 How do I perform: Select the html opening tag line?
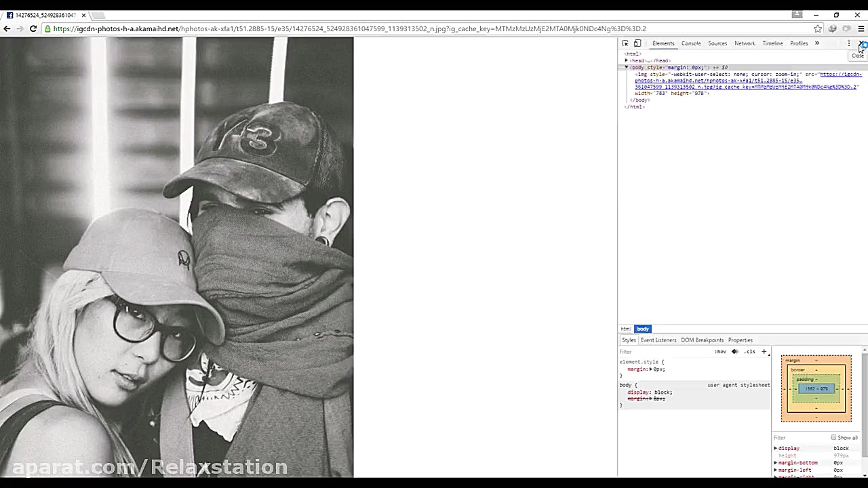click(x=632, y=54)
